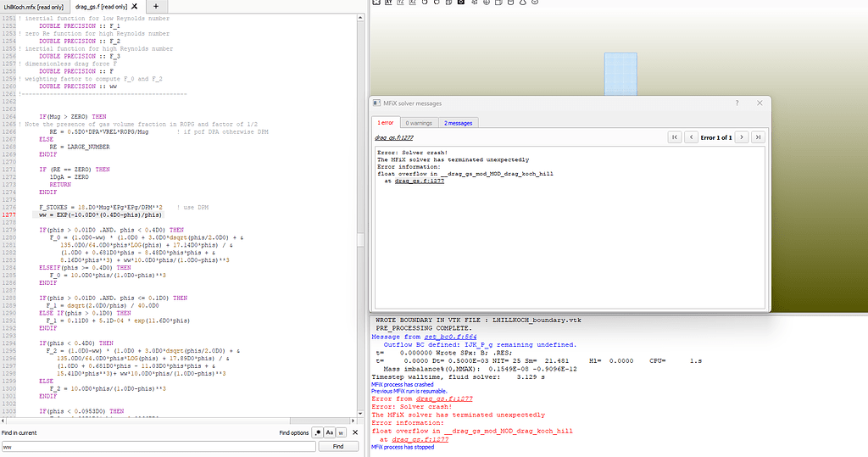Viewport: 868px width, 457px height.
Task: Click the reset view icon
Action: click(376, 3)
